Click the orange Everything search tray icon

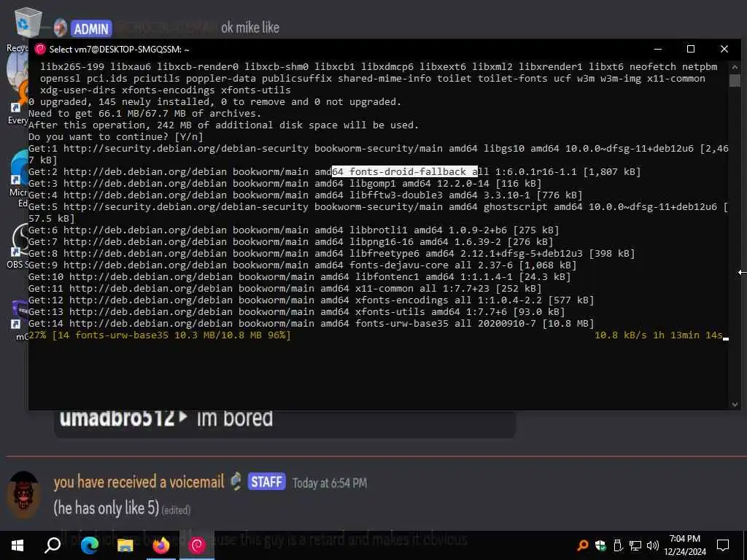[x=582, y=545]
